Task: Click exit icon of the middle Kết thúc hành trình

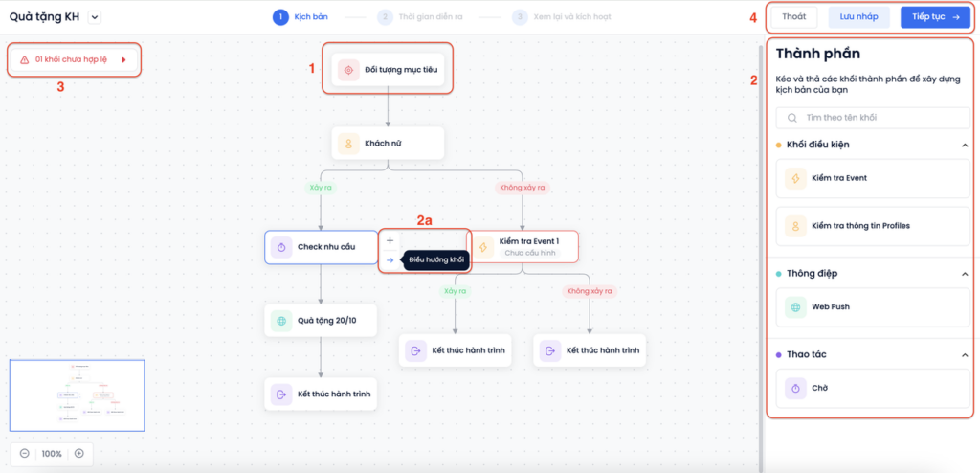Action: click(x=415, y=350)
